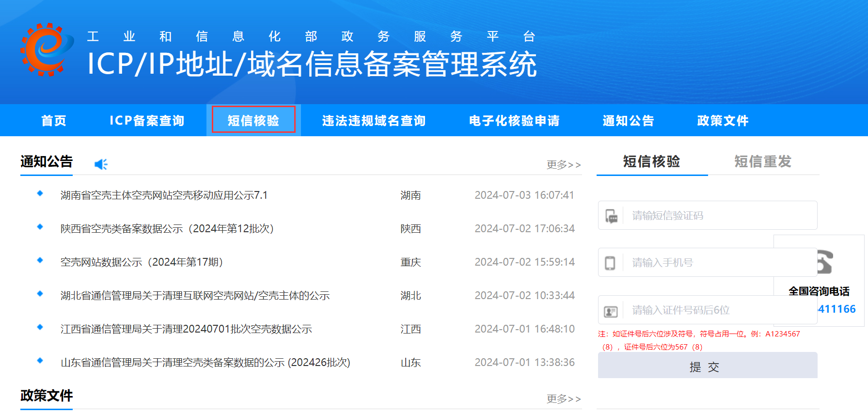Viewport: 868px width, 414px height.
Task: Open 电子化核验申请 in the nav bar
Action: click(x=514, y=121)
